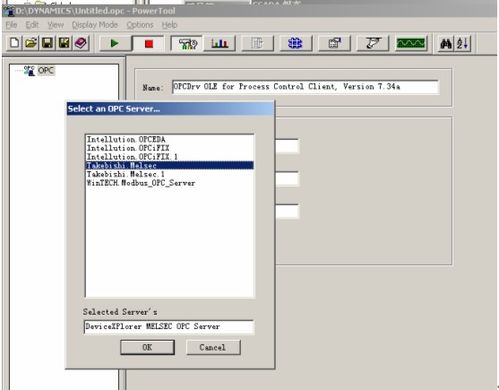Click the Save As floppy icon
The image size is (499, 390).
[64, 43]
